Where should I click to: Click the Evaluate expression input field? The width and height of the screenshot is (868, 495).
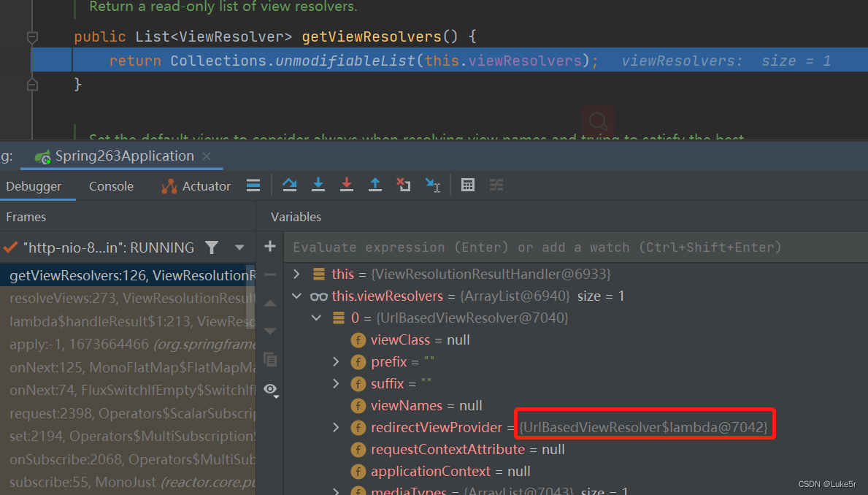(576, 247)
